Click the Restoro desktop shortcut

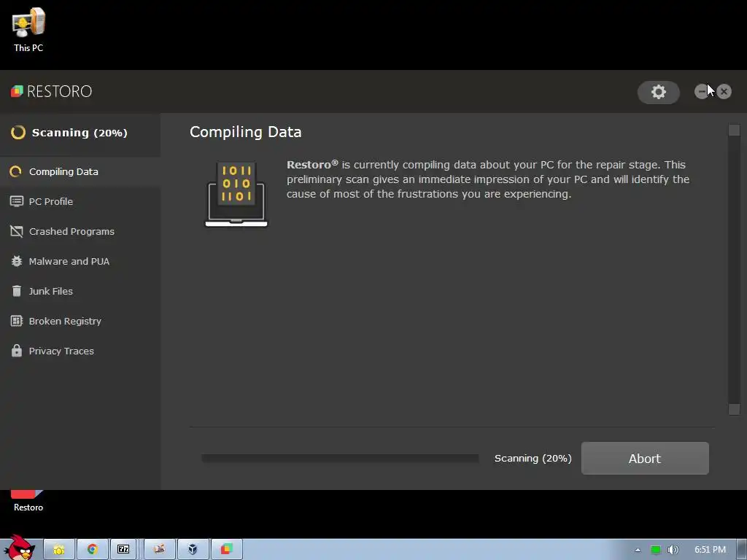point(28,501)
